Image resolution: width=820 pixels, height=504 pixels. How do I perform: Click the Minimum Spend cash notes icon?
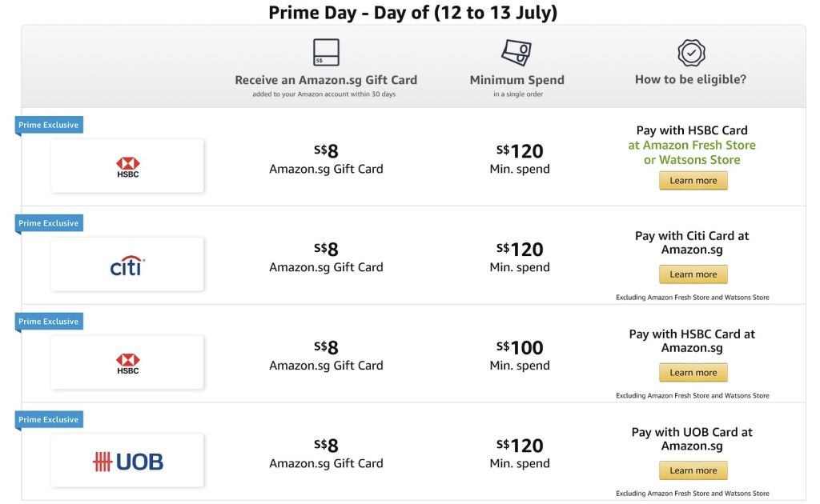tap(517, 53)
